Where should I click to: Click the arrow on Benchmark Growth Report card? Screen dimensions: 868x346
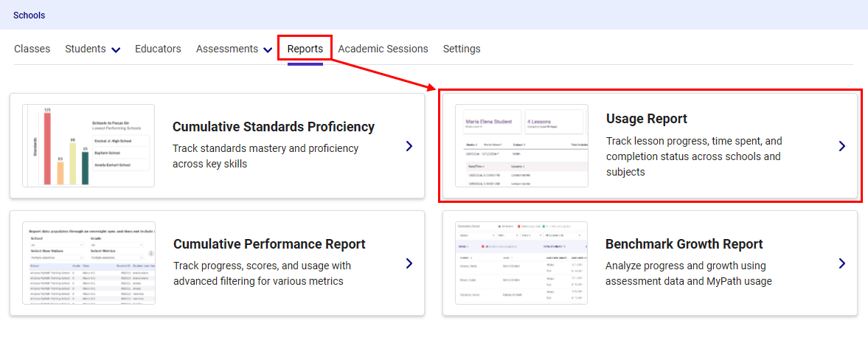pyautogui.click(x=841, y=263)
